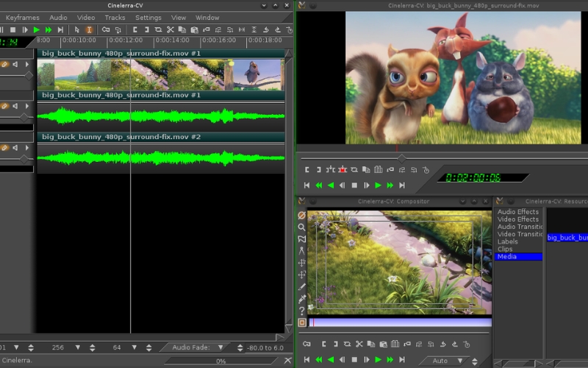Click the paste icon in the main toolbar

coord(194,29)
